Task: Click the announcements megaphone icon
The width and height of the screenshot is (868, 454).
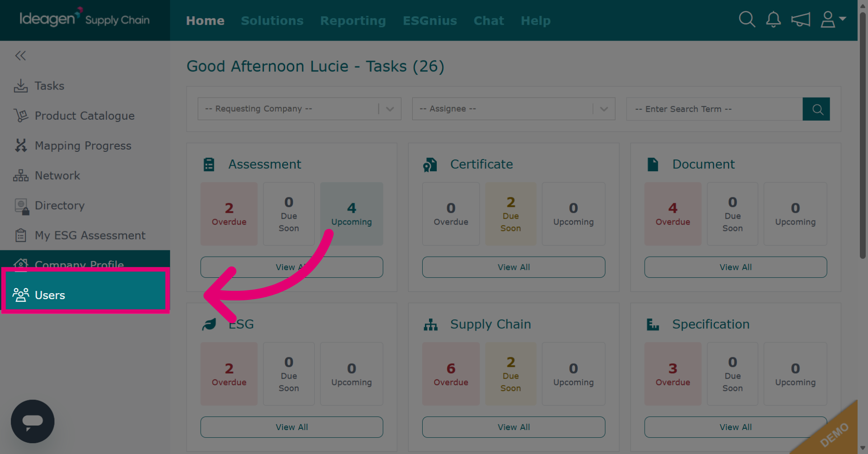Action: (x=801, y=19)
